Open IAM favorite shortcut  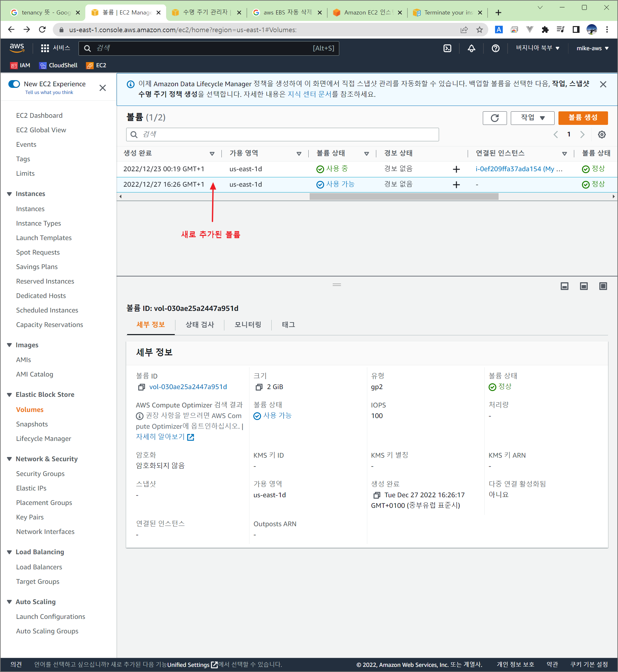(20, 66)
